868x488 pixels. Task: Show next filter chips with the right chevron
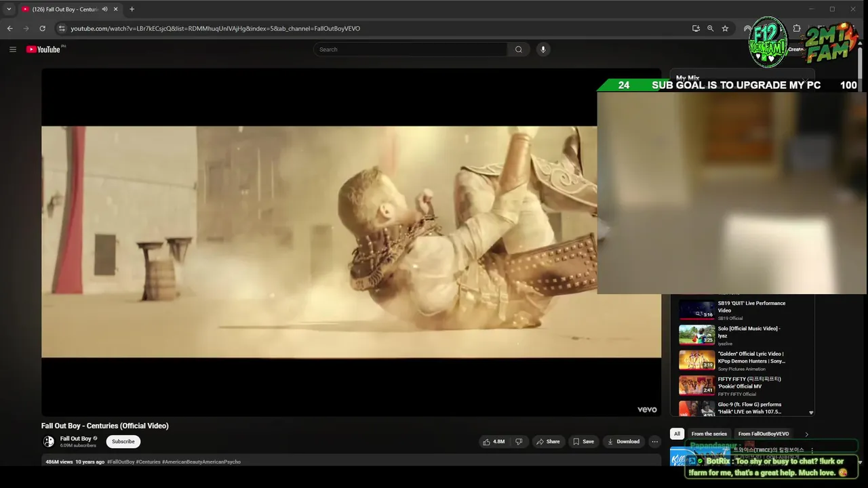pos(806,434)
